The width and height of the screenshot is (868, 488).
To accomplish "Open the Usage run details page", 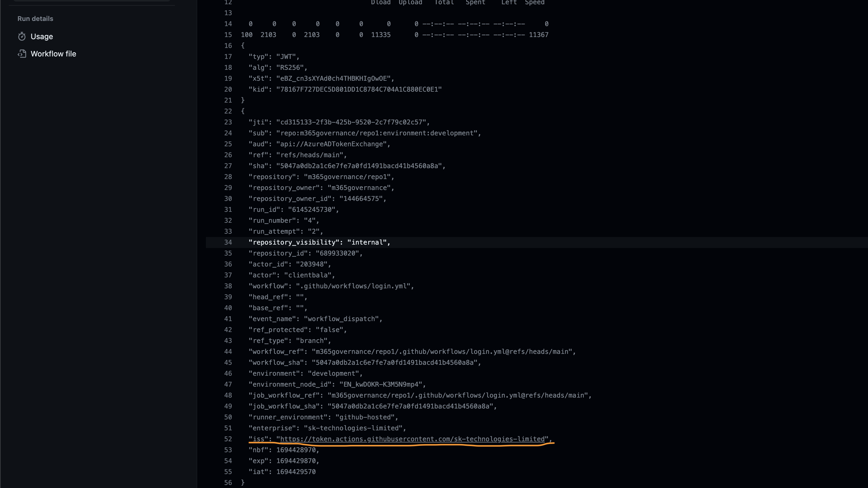I will coord(42,36).
